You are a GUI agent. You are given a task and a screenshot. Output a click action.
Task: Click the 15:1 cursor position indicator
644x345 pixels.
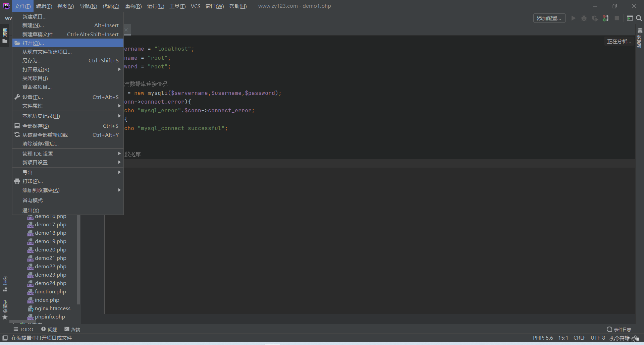click(563, 338)
